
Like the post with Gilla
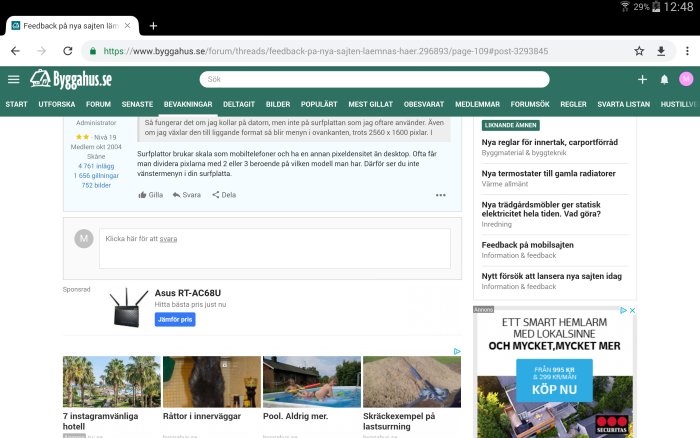[150, 195]
